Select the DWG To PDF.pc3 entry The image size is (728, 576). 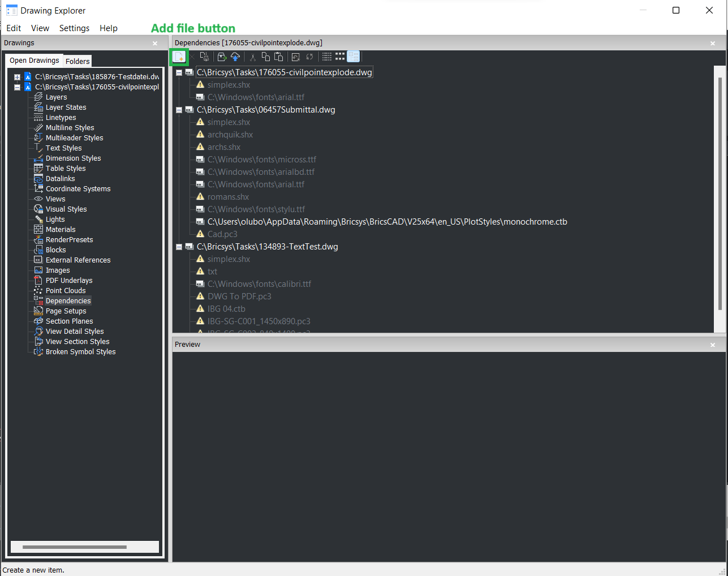(239, 296)
